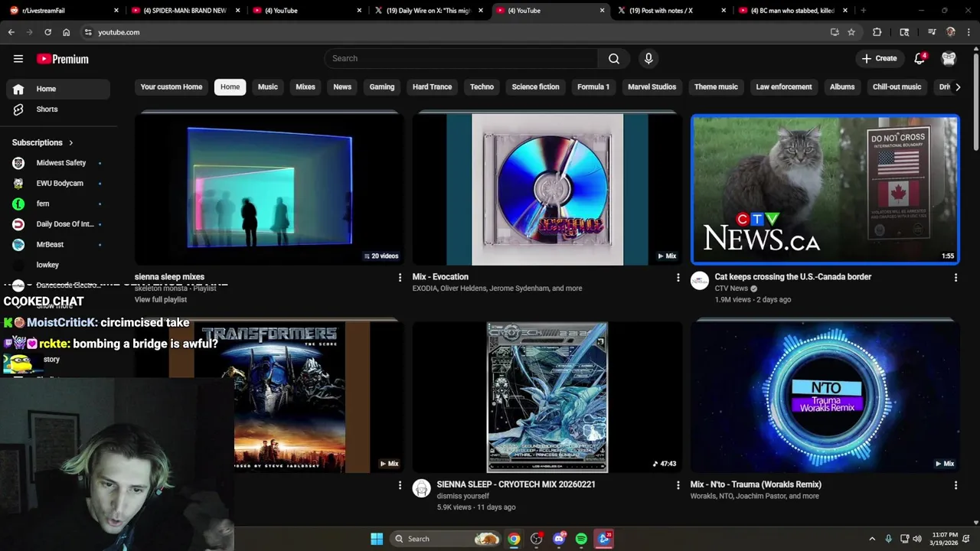The height and width of the screenshot is (551, 980).
Task: Select the Mixes chip
Action: click(x=305, y=87)
